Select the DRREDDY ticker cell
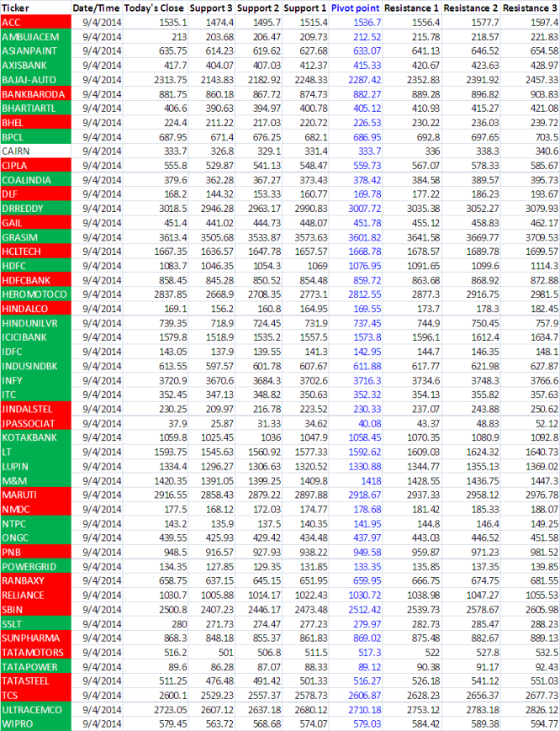This screenshot has width=560, height=731. tap(36, 209)
